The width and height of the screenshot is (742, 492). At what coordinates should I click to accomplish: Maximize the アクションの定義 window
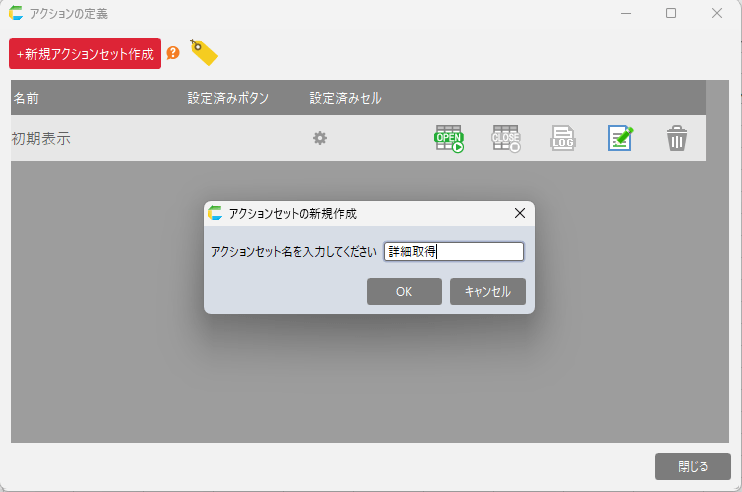pos(671,13)
